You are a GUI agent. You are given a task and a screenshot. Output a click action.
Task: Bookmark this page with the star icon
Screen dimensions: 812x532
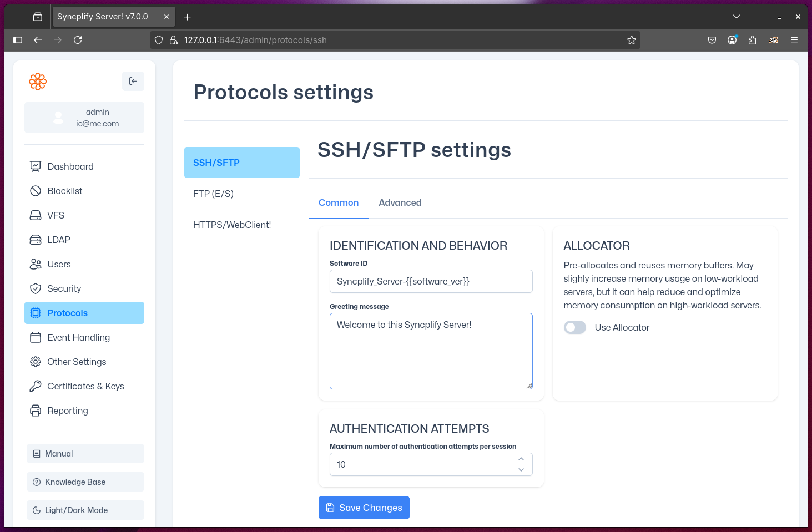tap(631, 40)
